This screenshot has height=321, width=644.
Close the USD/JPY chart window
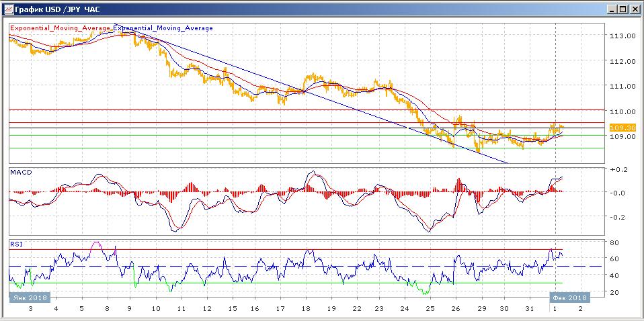634,9
